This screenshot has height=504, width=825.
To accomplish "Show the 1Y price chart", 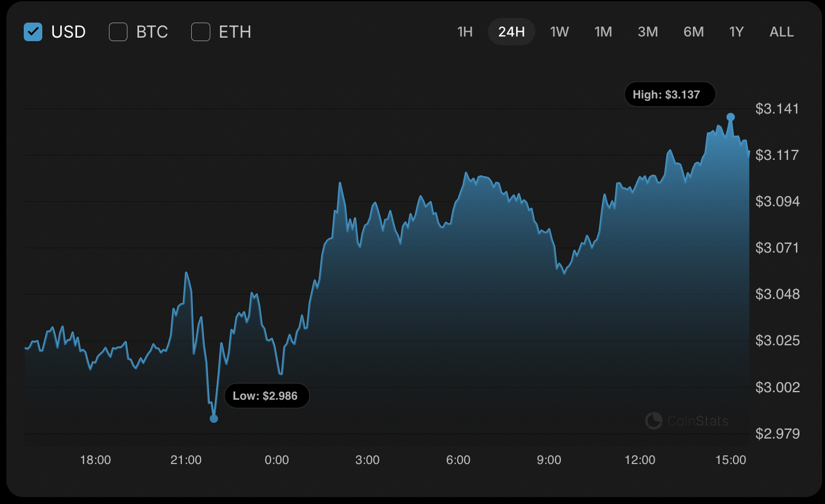I will (736, 32).
